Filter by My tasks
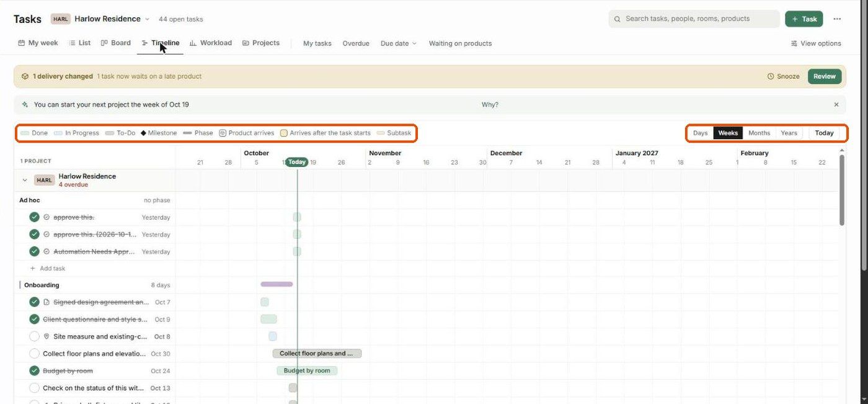This screenshot has width=868, height=404. [317, 43]
